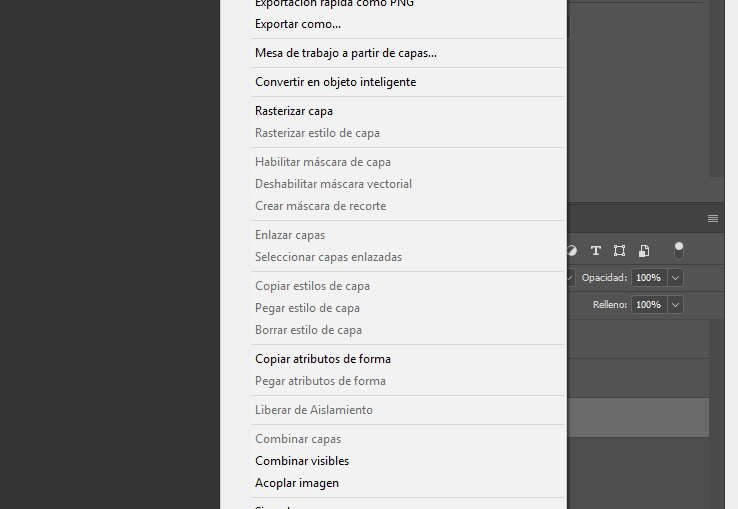Click "Combinar visibles" in context menu

(302, 461)
